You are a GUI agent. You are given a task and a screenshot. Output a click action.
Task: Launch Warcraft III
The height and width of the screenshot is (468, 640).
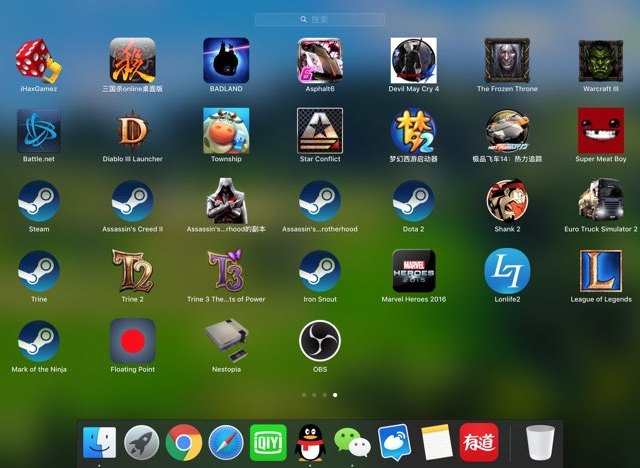click(600, 60)
